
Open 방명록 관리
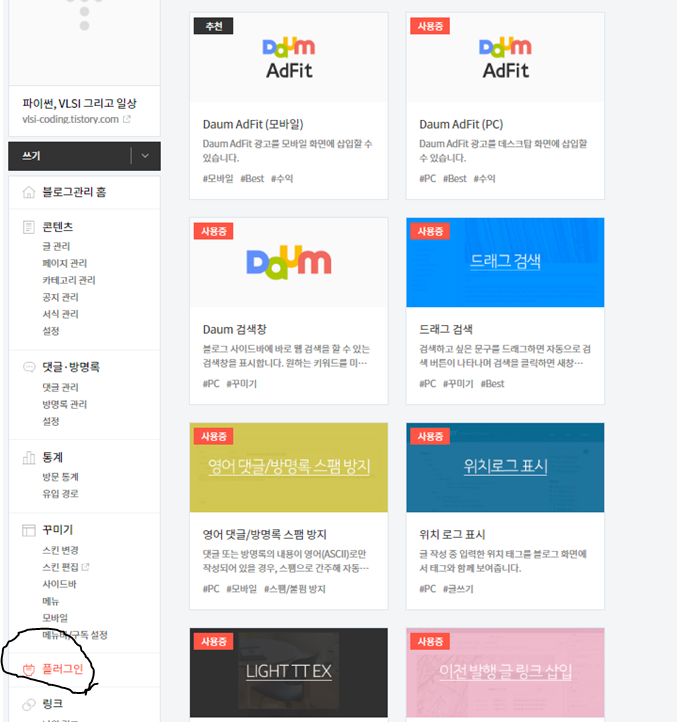(64, 404)
